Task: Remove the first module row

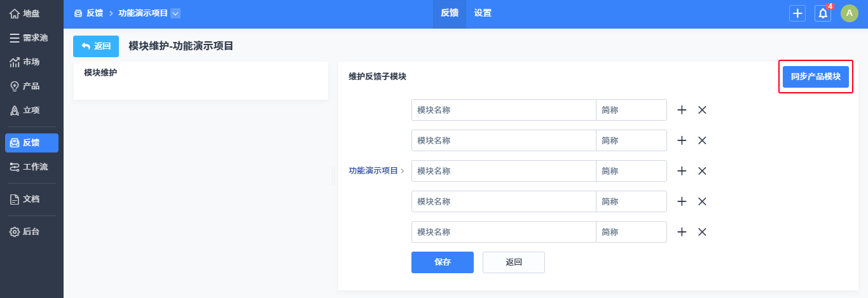Action: click(x=702, y=110)
